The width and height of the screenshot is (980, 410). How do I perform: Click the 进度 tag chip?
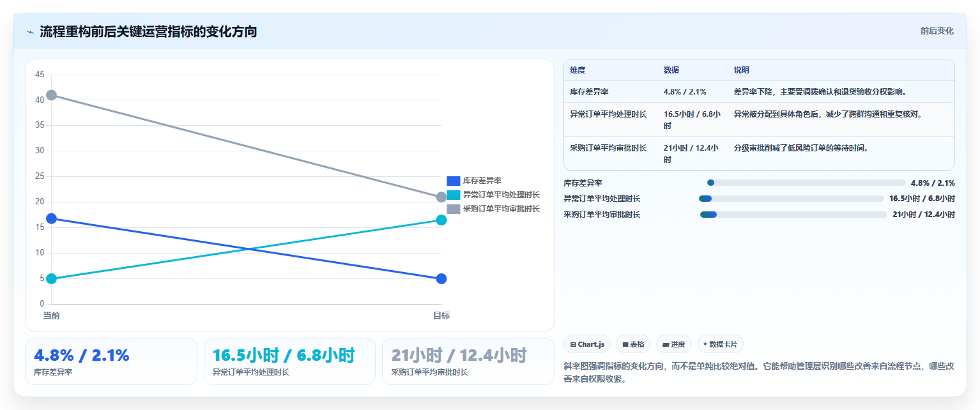[x=673, y=344]
